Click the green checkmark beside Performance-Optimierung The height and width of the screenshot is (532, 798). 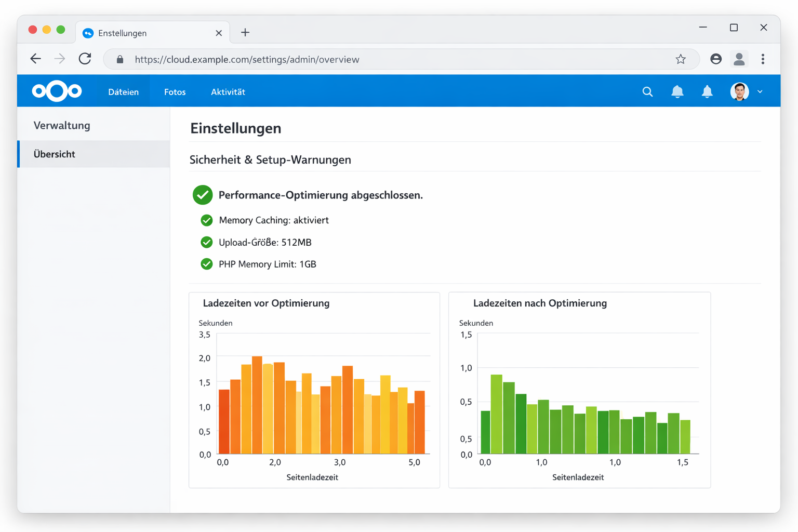point(203,195)
